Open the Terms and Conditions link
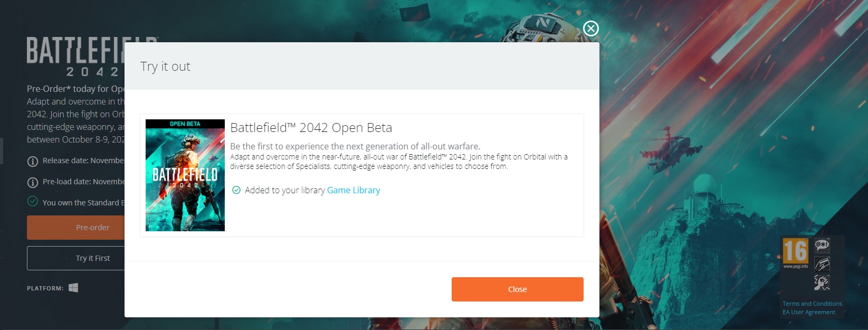 (x=812, y=304)
